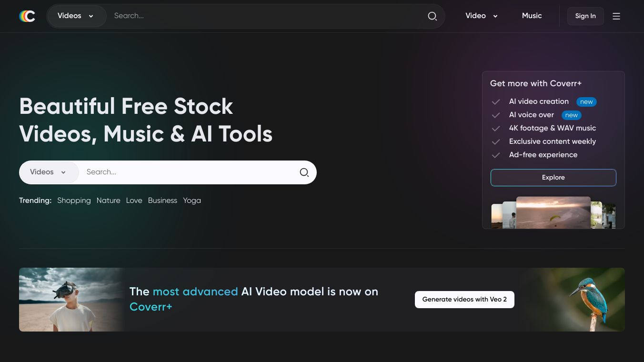Image resolution: width=644 pixels, height=362 pixels.
Task: Click the Sign In button
Action: (585, 16)
